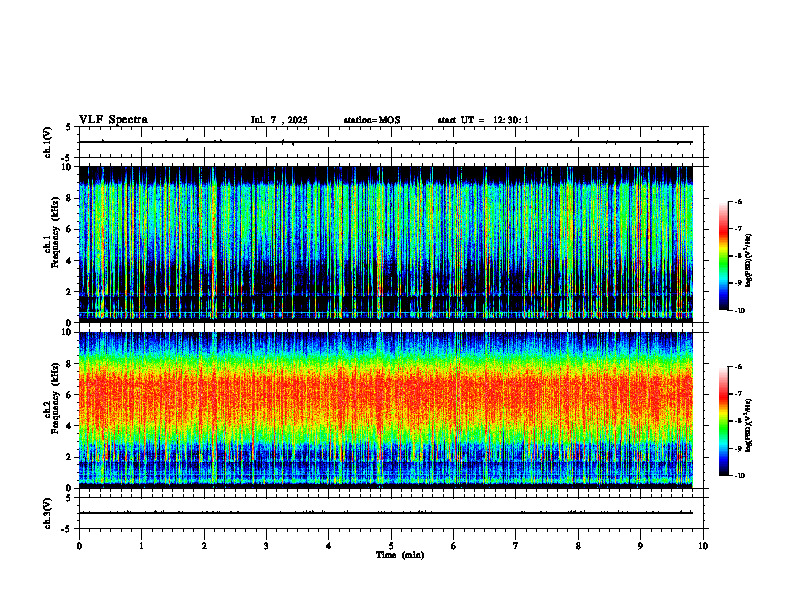Click time axis tick label "5"

(391, 546)
